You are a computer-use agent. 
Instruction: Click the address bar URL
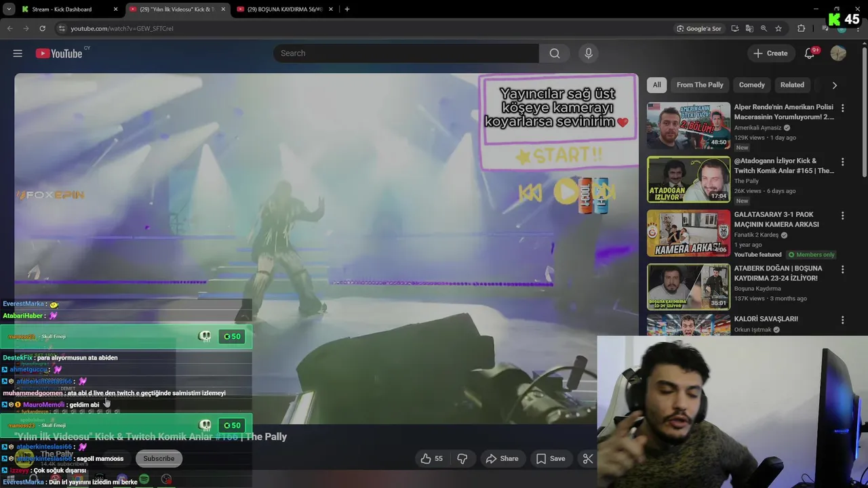(122, 28)
